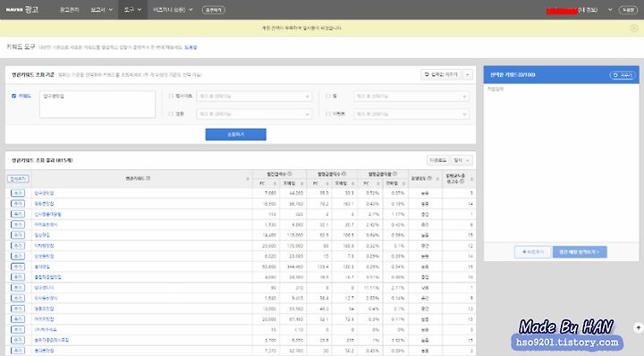Sort by mobile monthly search volume

coord(302,183)
